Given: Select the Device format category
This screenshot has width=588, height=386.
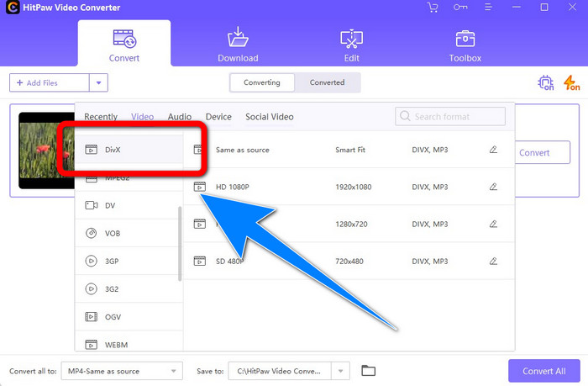Looking at the screenshot, I should pyautogui.click(x=218, y=117).
